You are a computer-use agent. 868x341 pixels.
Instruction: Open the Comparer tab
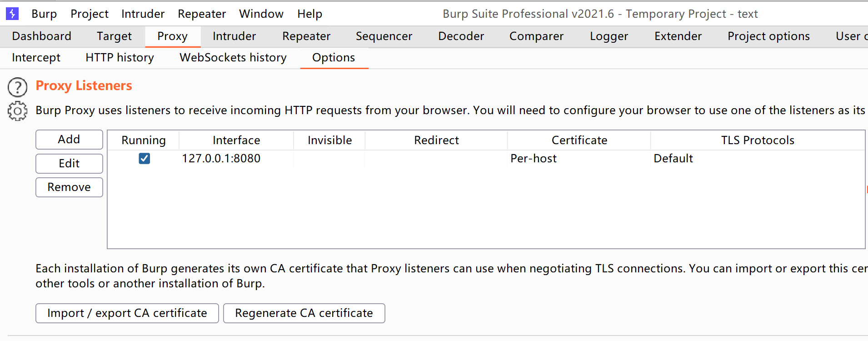(537, 36)
